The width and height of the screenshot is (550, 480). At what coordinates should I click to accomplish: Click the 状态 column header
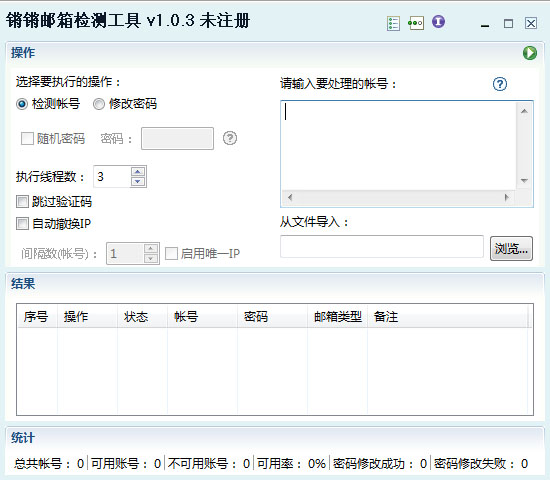(x=142, y=316)
